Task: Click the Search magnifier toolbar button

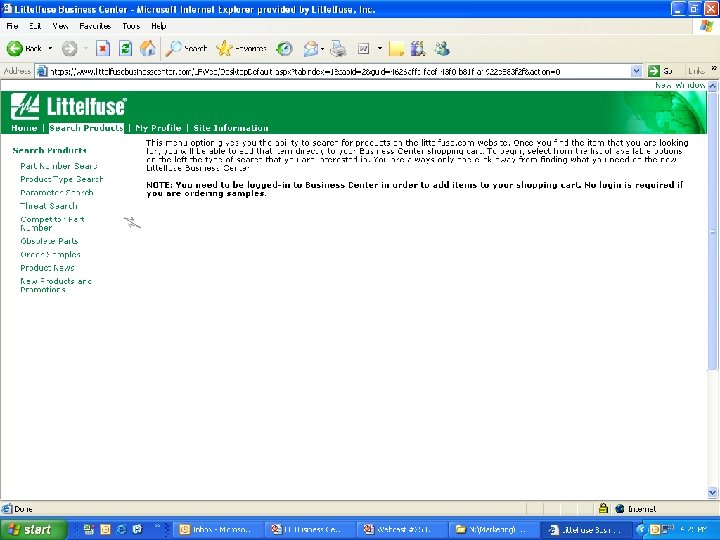Action: (x=186, y=48)
